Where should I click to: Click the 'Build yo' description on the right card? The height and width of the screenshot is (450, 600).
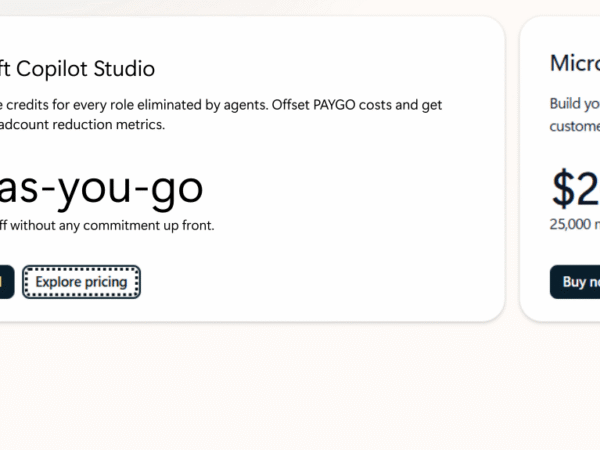click(x=574, y=104)
